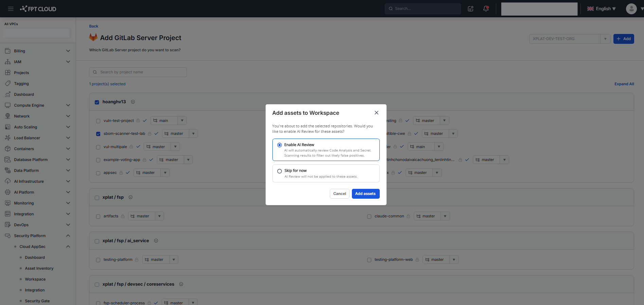
Task: Check the claude-common checkbox
Action: [x=369, y=216]
